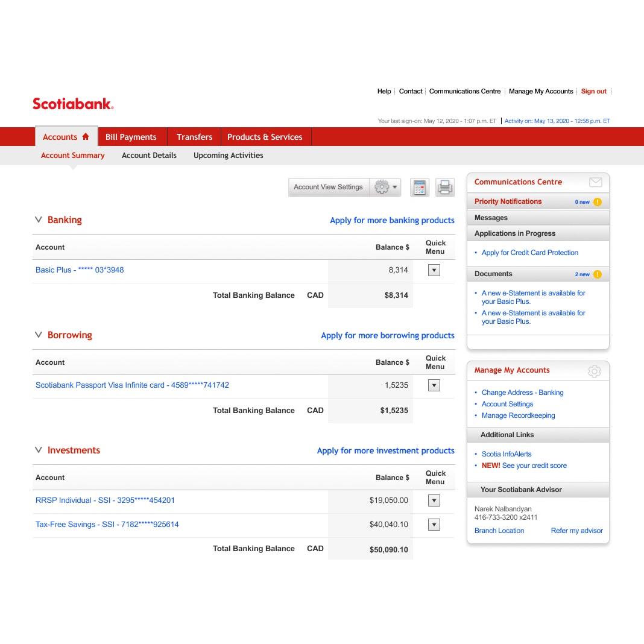Click the yellow alert badge beside Priority Notifications
This screenshot has width=644, height=644.
pyautogui.click(x=596, y=201)
